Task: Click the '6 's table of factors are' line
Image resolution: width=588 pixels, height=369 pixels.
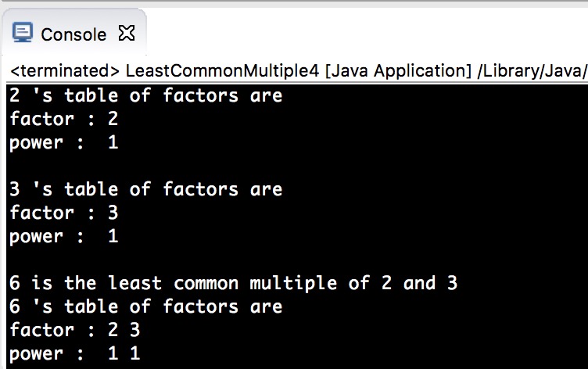Action: click(146, 306)
